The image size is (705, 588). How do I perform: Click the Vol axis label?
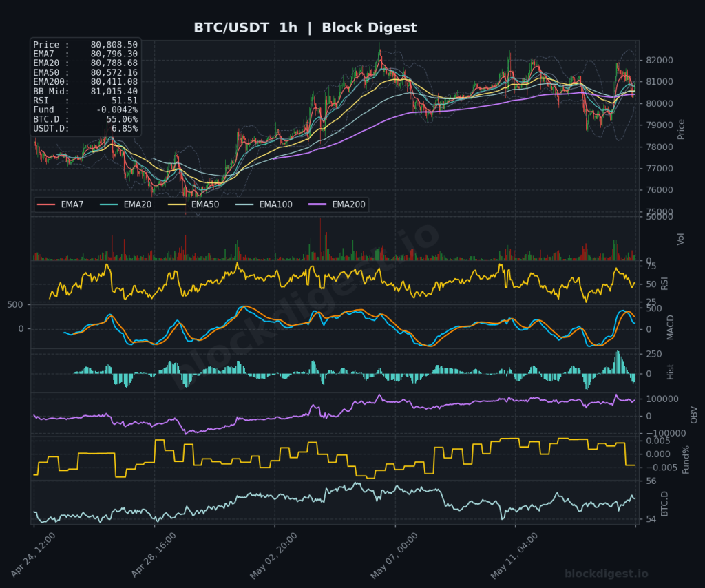pyautogui.click(x=680, y=239)
